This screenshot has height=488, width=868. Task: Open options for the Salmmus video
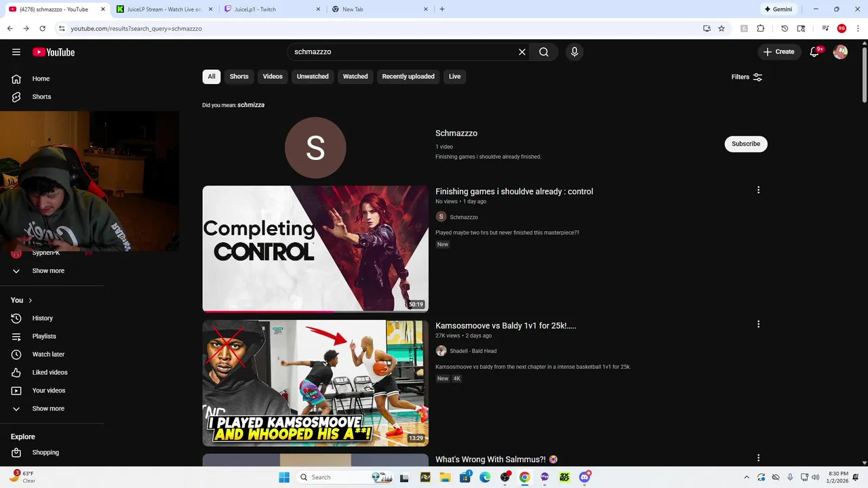(x=758, y=459)
